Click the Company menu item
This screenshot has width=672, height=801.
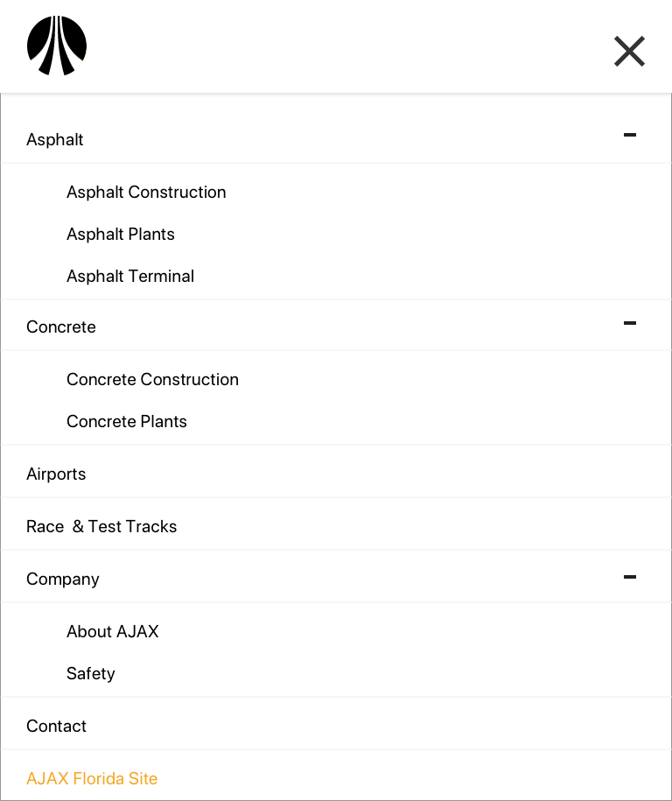pos(63,580)
